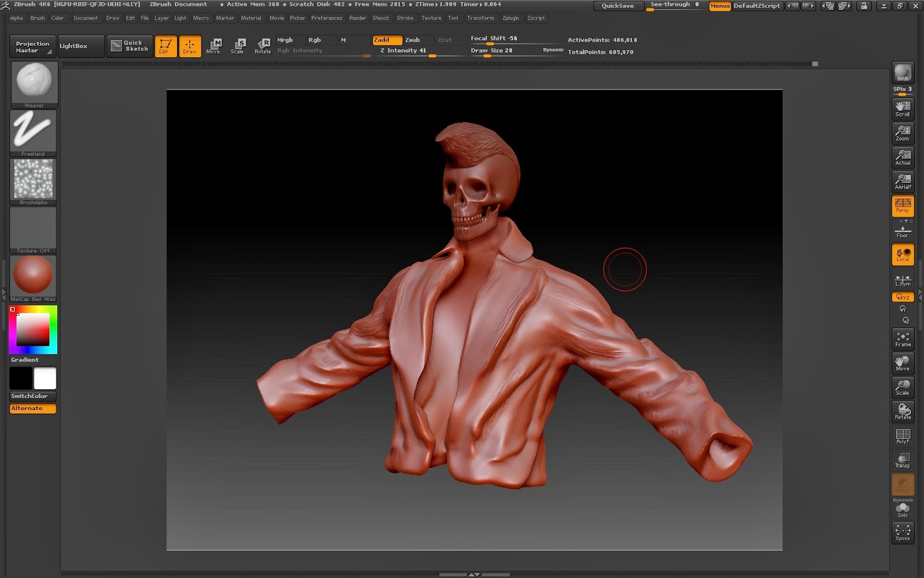The width and height of the screenshot is (924, 578).
Task: Open the MatCap Red Wax material picker
Action: click(34, 279)
